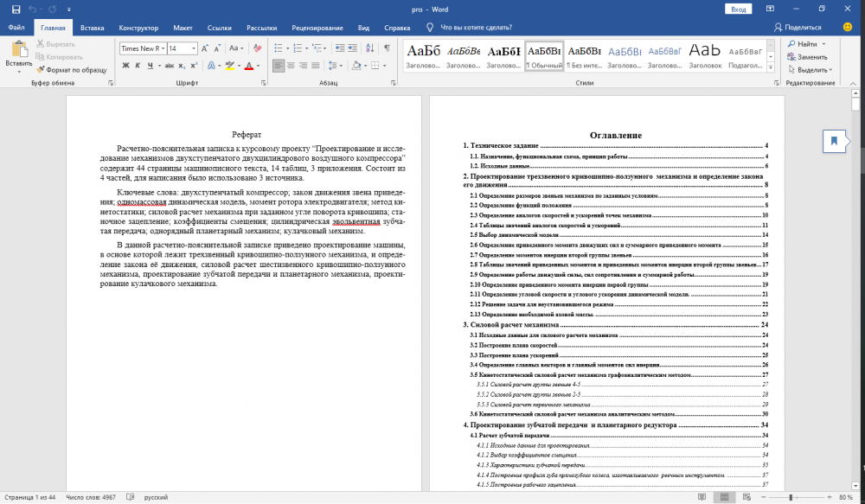Switch to the Вставка tab
This screenshot has width=865, height=504.
93,28
